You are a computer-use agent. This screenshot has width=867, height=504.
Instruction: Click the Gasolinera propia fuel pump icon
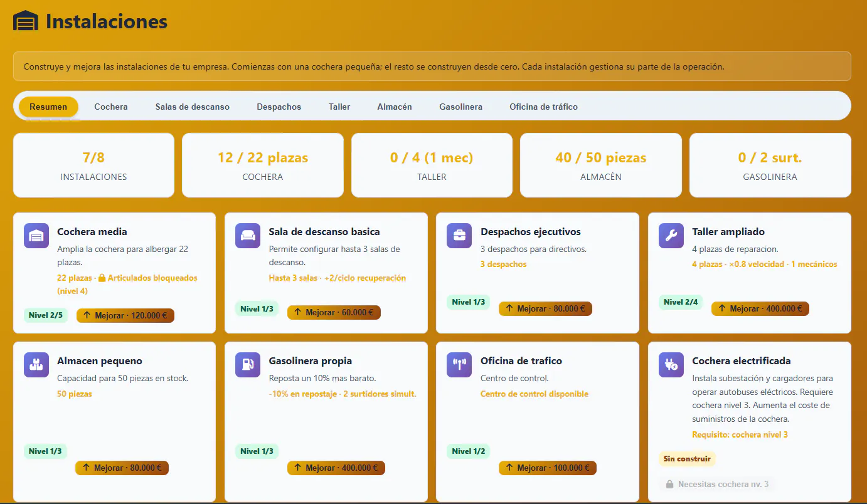point(248,365)
